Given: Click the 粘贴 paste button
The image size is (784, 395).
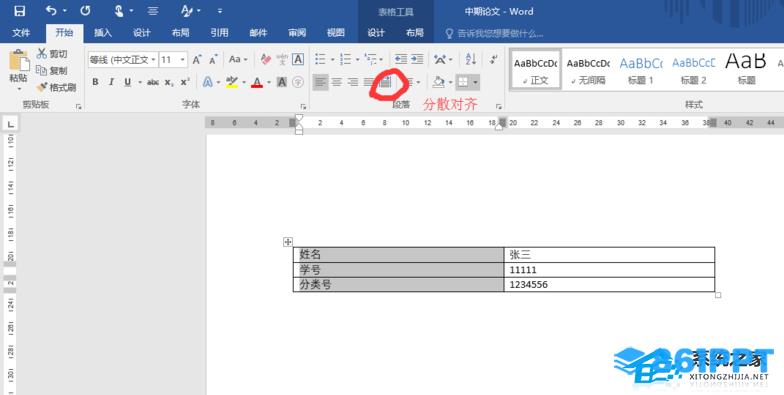Looking at the screenshot, I should [x=18, y=70].
